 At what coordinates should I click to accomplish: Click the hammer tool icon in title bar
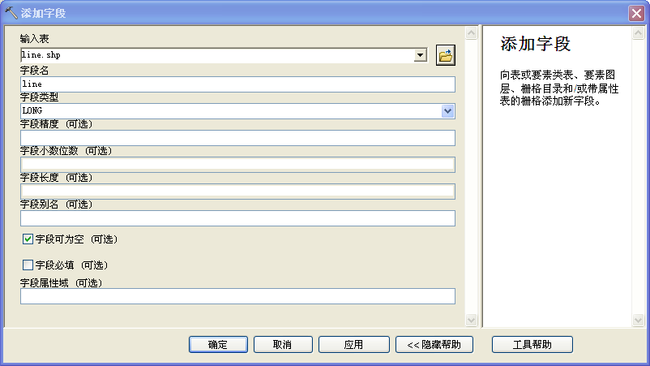click(x=11, y=13)
